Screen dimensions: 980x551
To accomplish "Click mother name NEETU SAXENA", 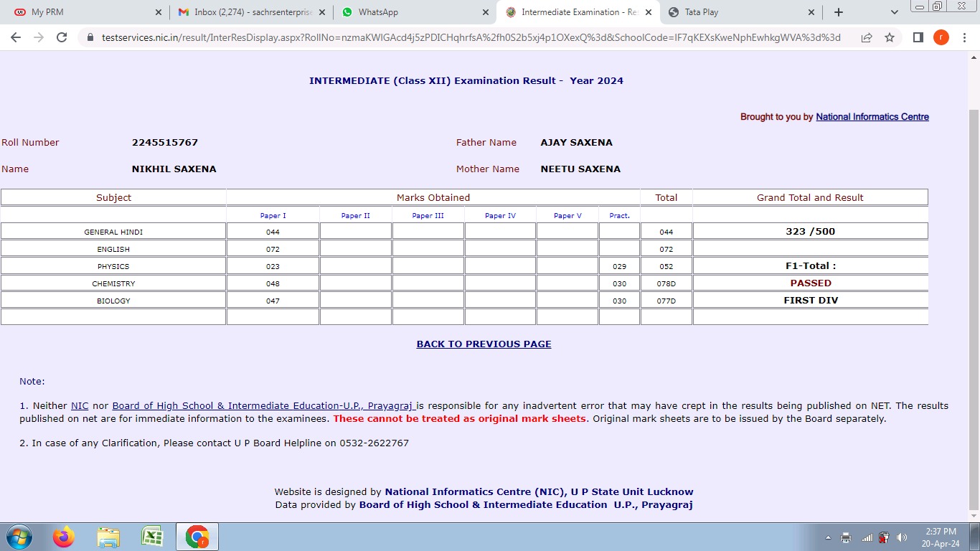I will [x=580, y=169].
